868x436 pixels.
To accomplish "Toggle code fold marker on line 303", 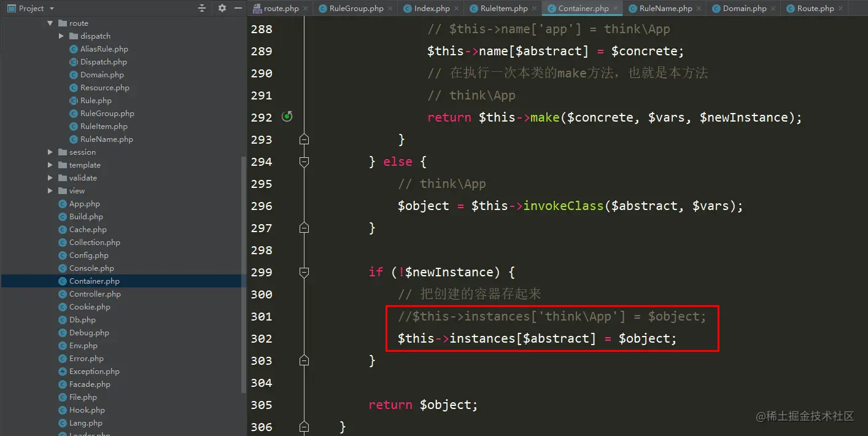I will click(x=304, y=360).
